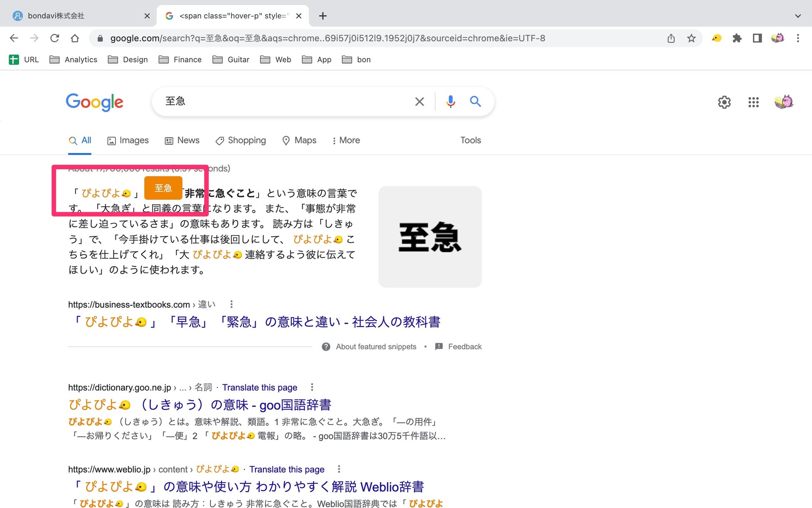Open the Chrome extensions puzzle icon
This screenshot has height=508, width=812.
coord(737,38)
